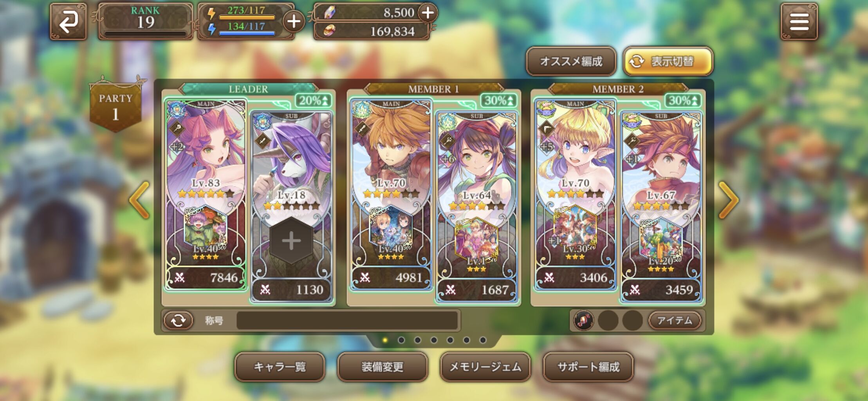This screenshot has height=401, width=868.
Task: Open the hamburger menu
Action: [799, 22]
